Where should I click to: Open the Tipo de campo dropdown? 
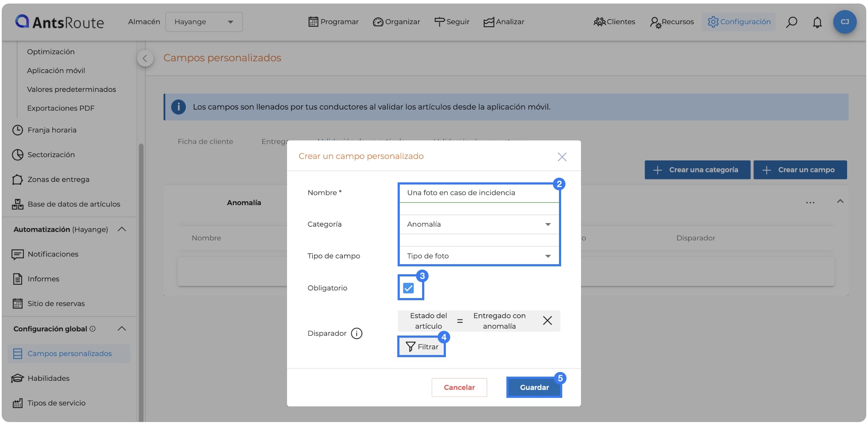point(479,256)
